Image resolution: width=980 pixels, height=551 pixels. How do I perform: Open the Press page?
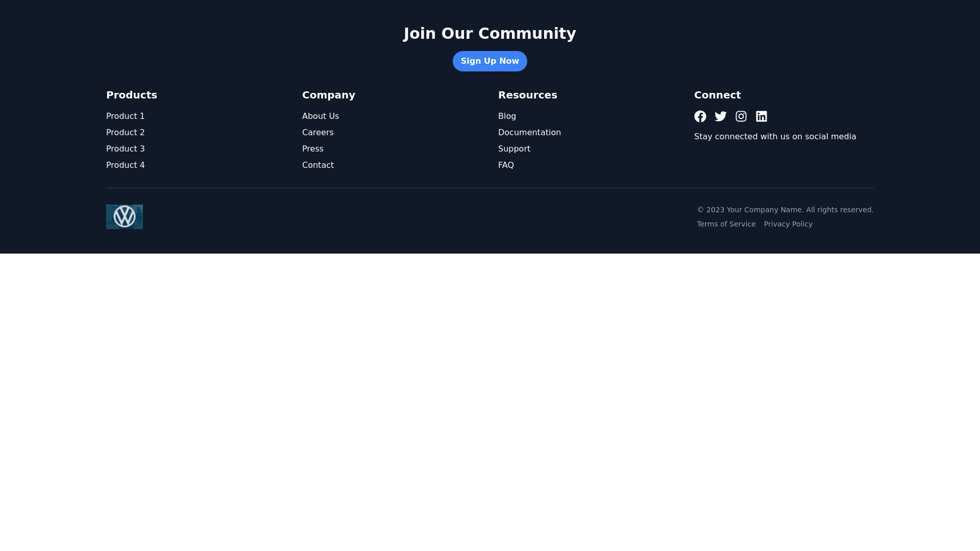pyautogui.click(x=312, y=148)
